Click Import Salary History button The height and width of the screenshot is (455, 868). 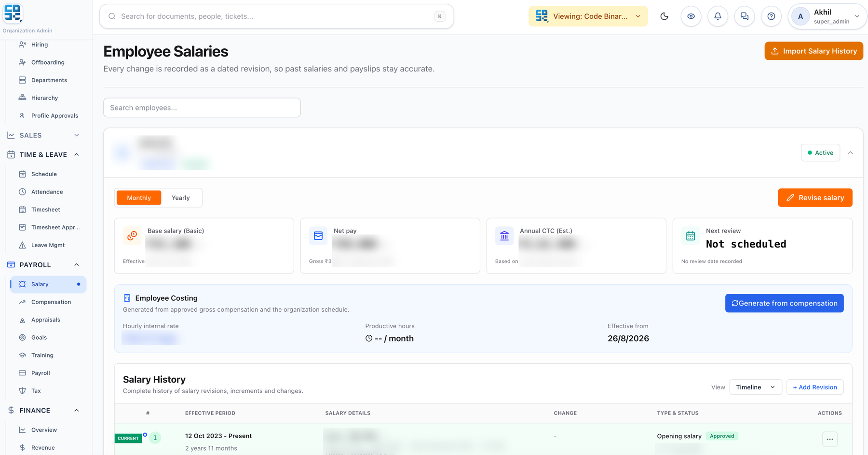814,51
